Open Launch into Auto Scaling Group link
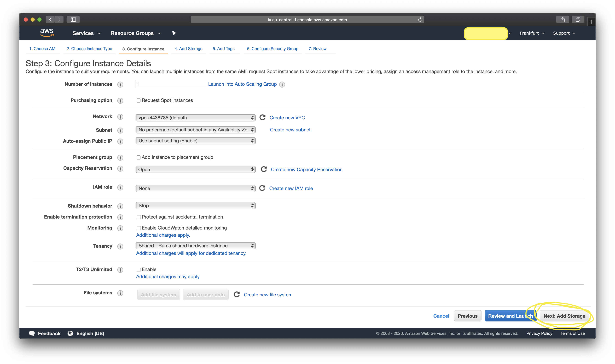The width and height of the screenshot is (615, 364). [242, 84]
